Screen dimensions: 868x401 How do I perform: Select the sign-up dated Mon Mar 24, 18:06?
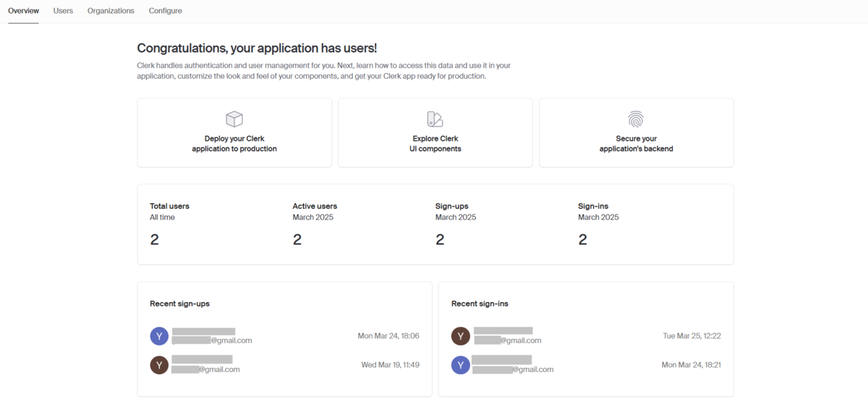(284, 336)
